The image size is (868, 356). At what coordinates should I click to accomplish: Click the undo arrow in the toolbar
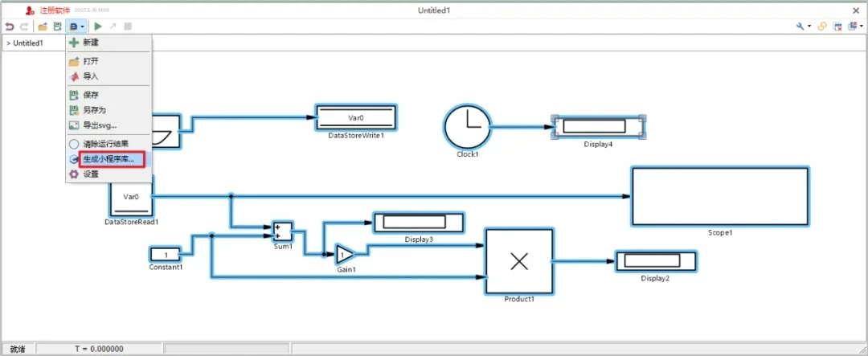click(x=10, y=27)
